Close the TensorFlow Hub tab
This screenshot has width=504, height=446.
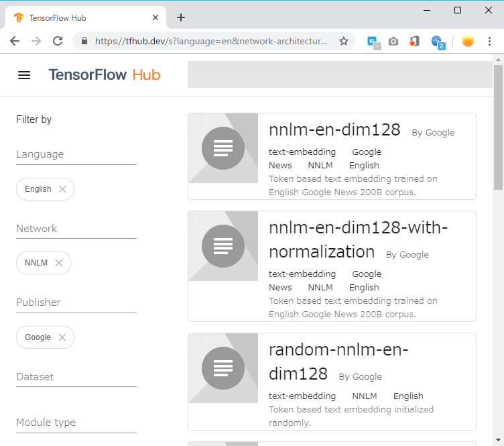(x=155, y=17)
